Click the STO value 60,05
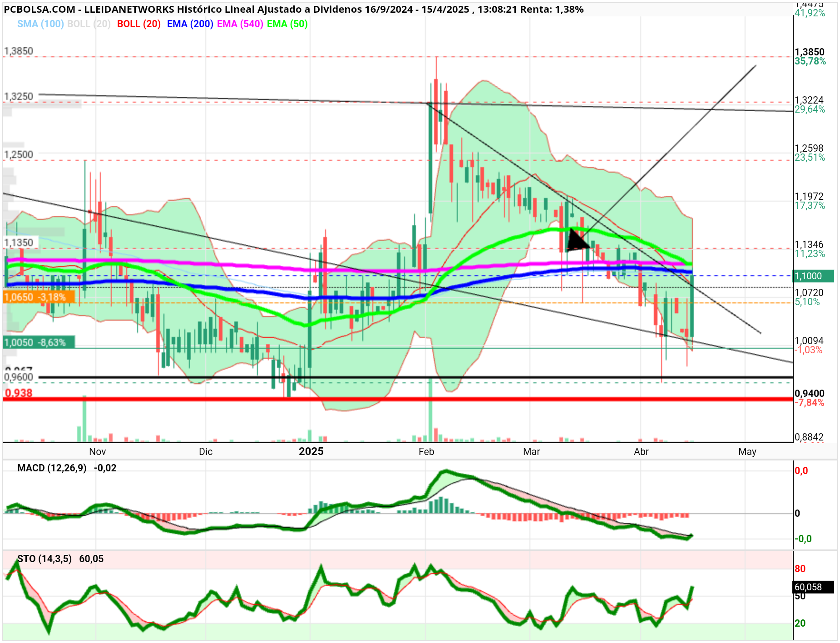The width and height of the screenshot is (840, 643). 91,559
